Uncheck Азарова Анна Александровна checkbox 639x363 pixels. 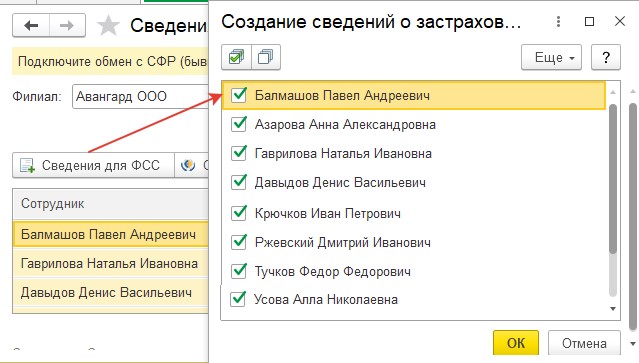(x=238, y=124)
